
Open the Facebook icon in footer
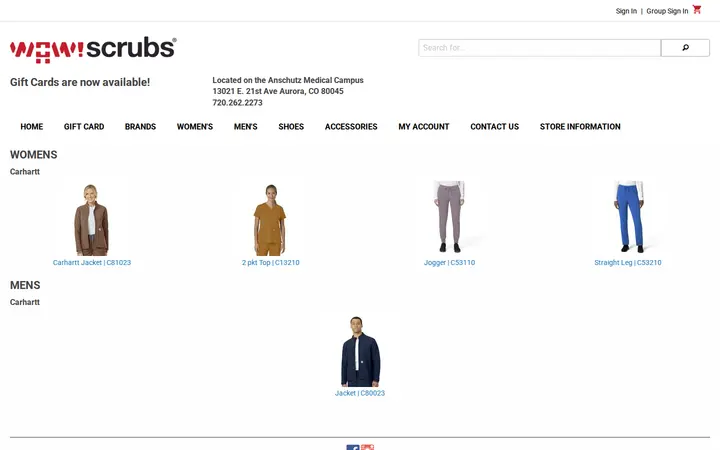click(353, 447)
